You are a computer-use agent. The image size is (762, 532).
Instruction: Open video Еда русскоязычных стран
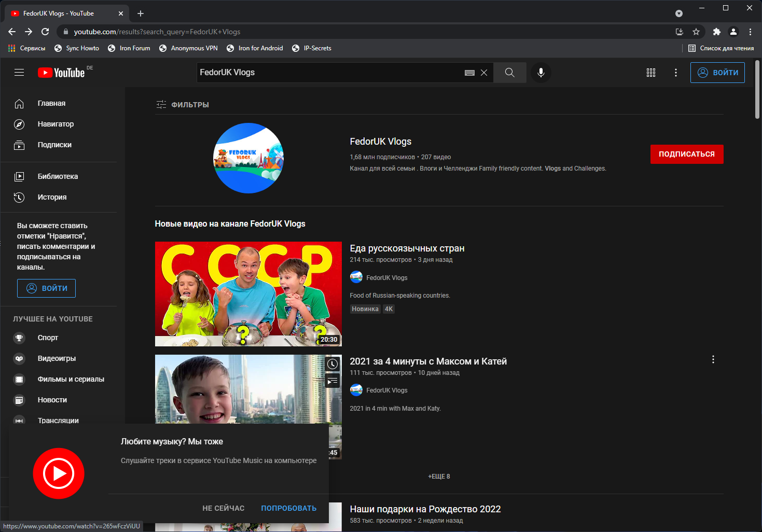(x=407, y=248)
